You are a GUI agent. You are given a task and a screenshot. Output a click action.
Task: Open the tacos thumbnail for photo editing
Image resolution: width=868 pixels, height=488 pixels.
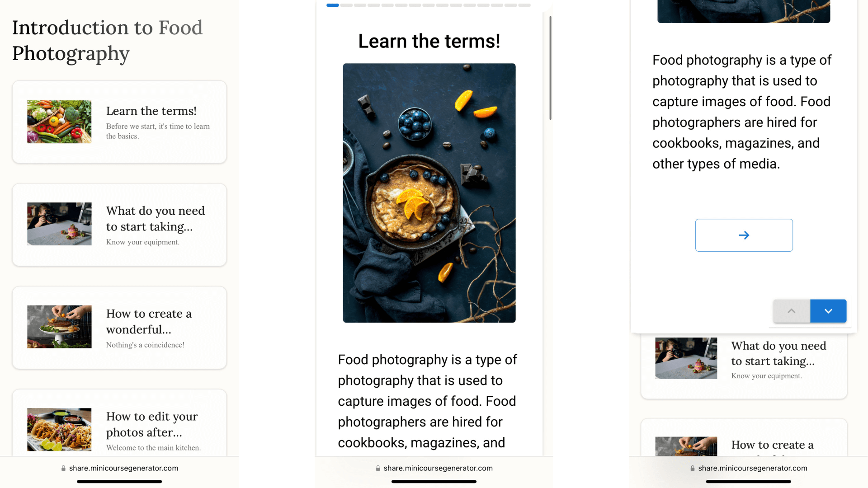(x=59, y=429)
